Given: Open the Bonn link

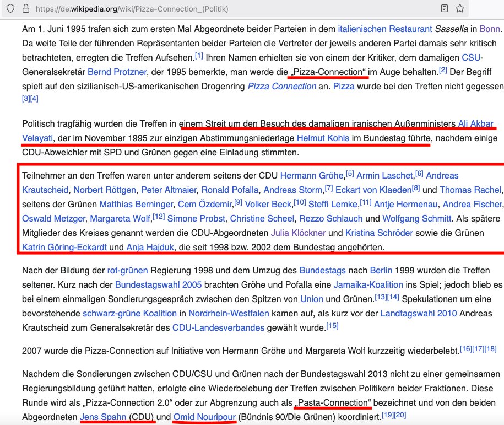Looking at the screenshot, I should (x=490, y=29).
